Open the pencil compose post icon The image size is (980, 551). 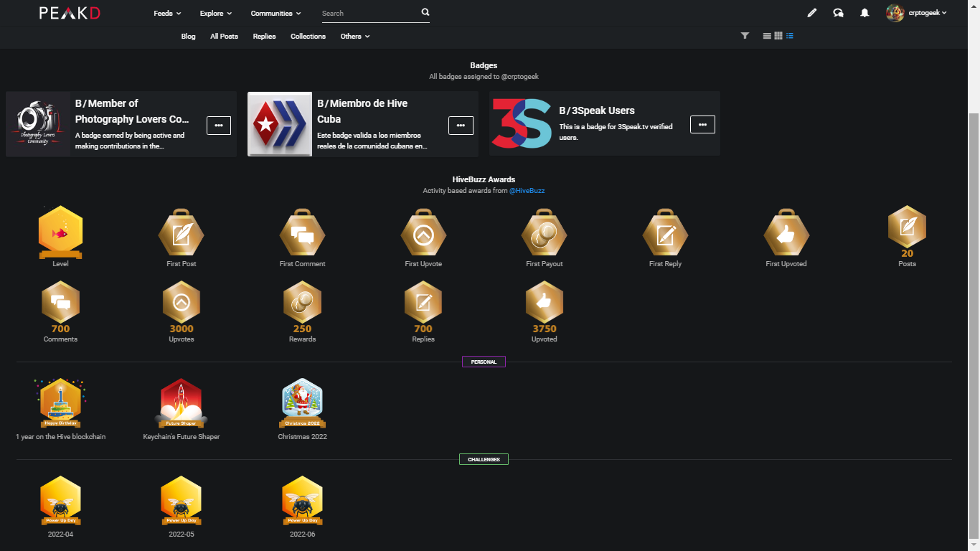[x=811, y=13]
